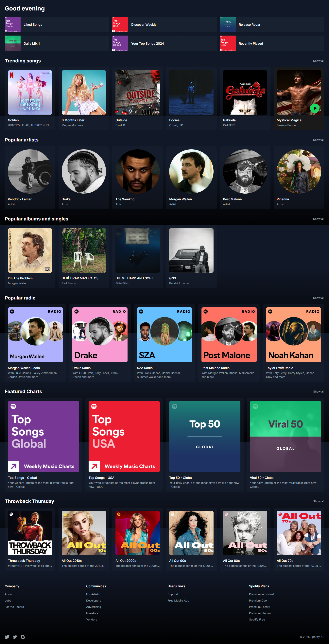329x644 pixels.
Task: Open the For the Record link
Action: click(x=14, y=607)
